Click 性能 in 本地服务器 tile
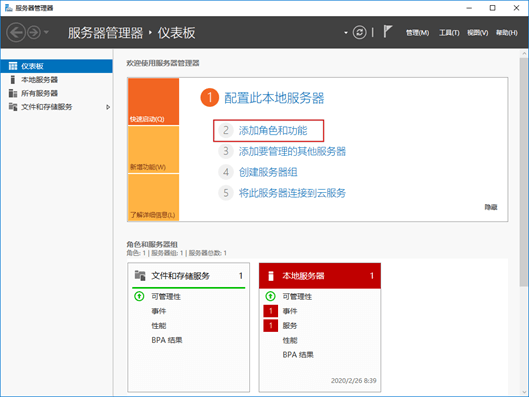Image resolution: width=529 pixels, height=397 pixels. [290, 340]
